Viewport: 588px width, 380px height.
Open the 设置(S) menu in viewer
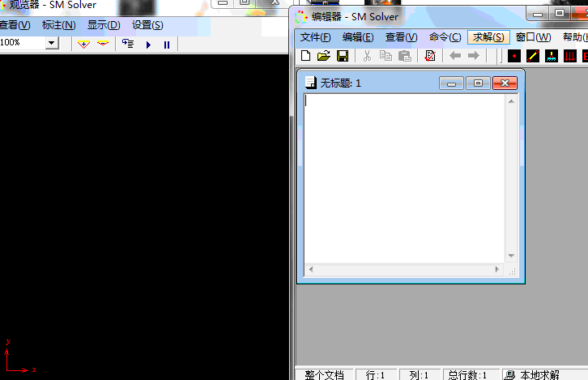147,25
